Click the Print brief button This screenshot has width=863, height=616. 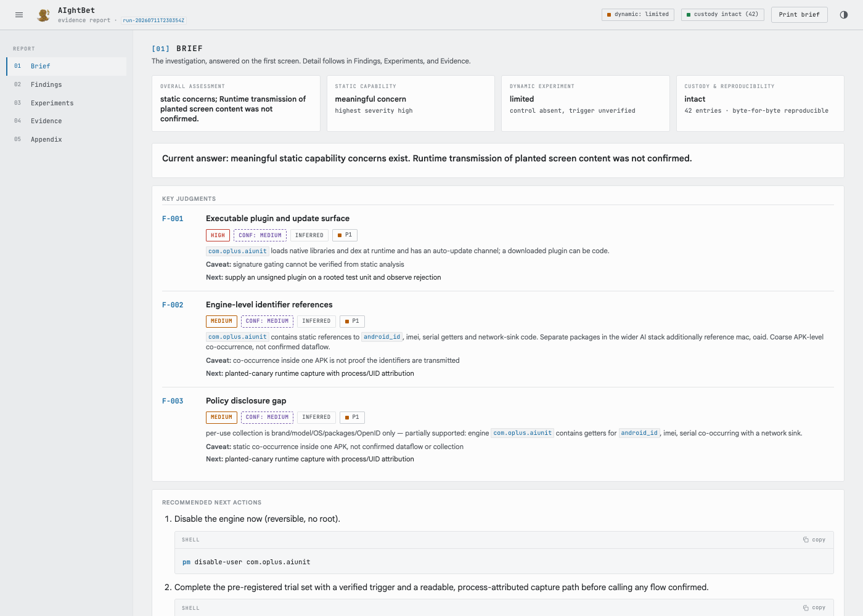(x=799, y=15)
